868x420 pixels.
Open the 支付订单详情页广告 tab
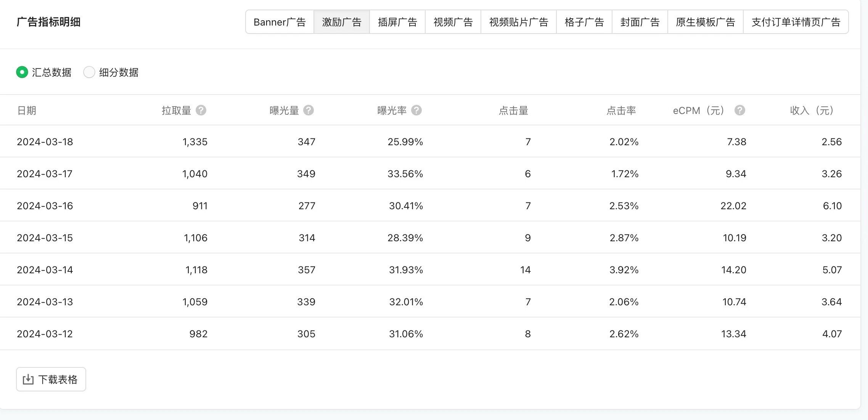click(796, 22)
